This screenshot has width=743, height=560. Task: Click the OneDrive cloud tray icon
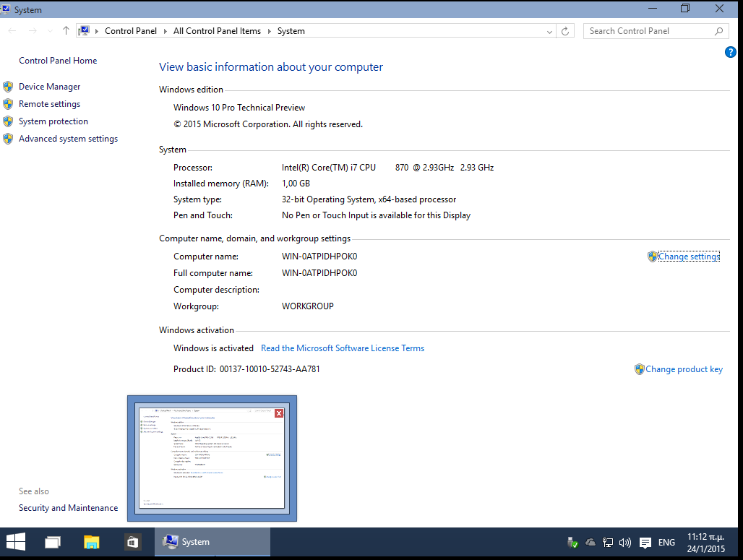[590, 543]
